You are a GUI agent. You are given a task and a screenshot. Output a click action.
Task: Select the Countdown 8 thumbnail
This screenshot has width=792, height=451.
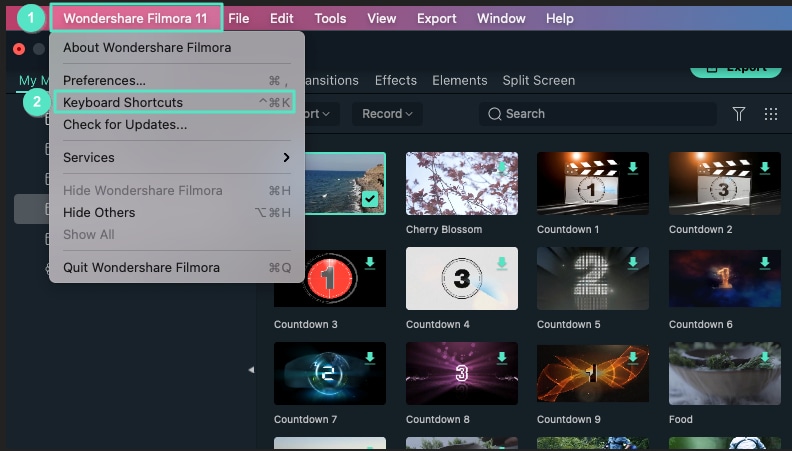point(462,373)
